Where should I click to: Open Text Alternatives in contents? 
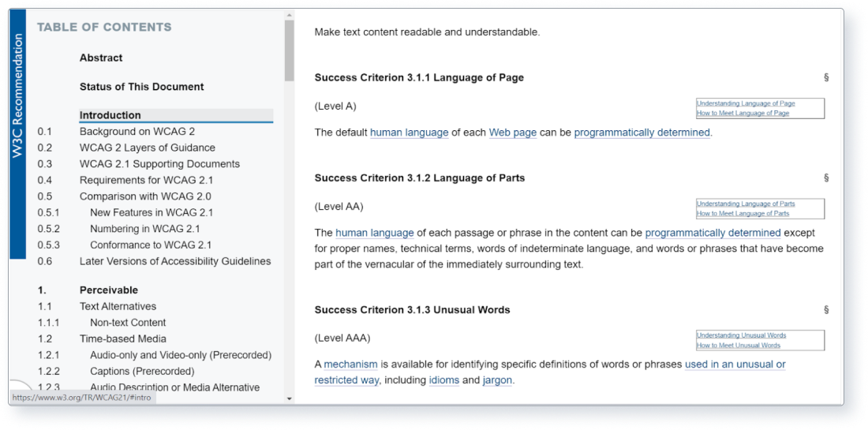tap(118, 306)
